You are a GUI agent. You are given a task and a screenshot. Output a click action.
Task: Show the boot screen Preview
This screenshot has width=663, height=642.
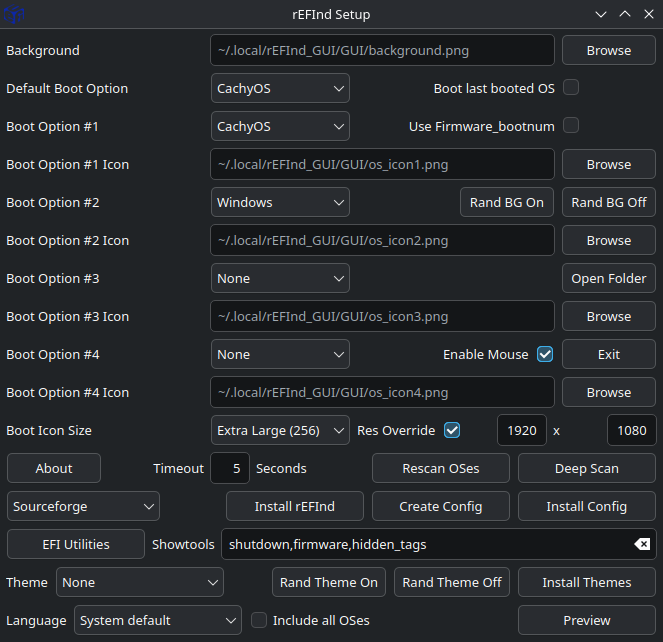pos(586,620)
